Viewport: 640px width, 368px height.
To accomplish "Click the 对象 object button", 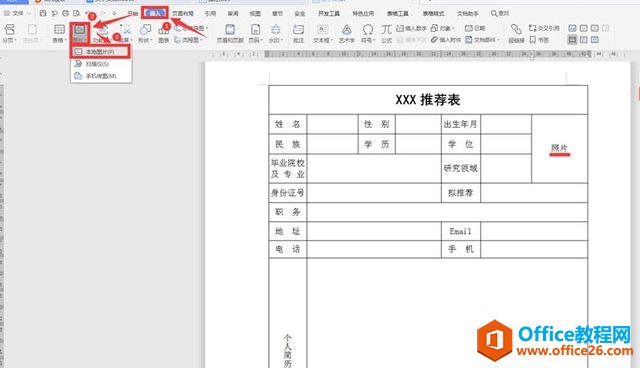I will [x=442, y=28].
